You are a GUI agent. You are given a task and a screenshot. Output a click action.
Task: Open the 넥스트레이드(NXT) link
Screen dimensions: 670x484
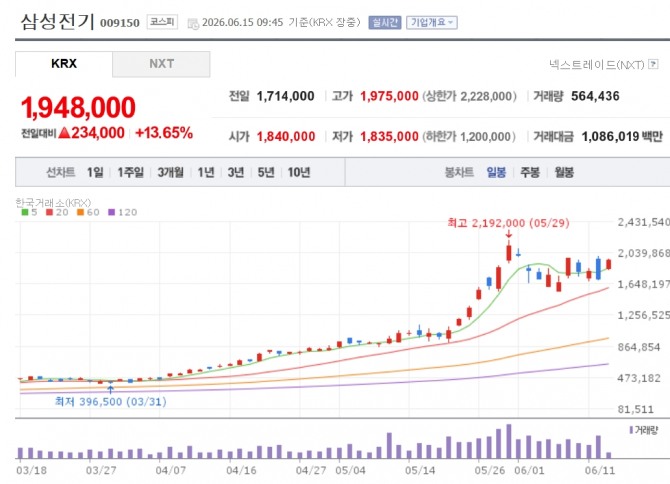click(x=597, y=65)
